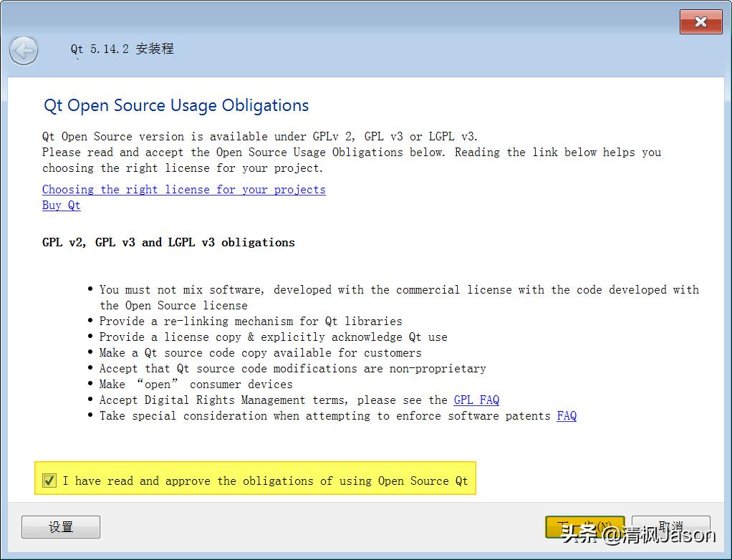Click the 取消 Cancel button
This screenshot has width=732, height=560.
pyautogui.click(x=670, y=526)
